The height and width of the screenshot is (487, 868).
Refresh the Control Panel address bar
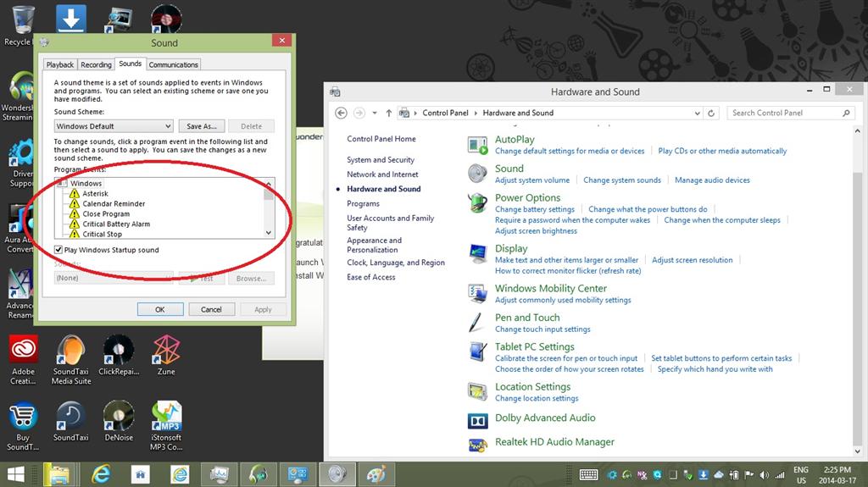pos(711,113)
